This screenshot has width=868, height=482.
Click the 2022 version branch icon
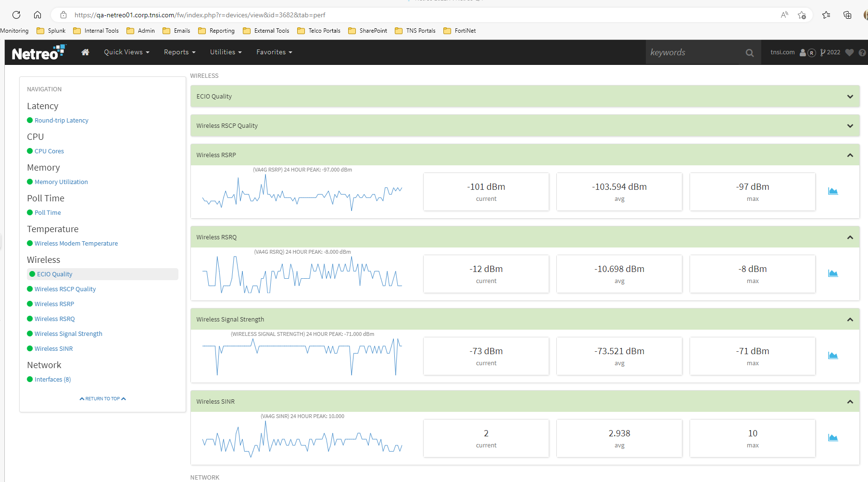coord(830,52)
